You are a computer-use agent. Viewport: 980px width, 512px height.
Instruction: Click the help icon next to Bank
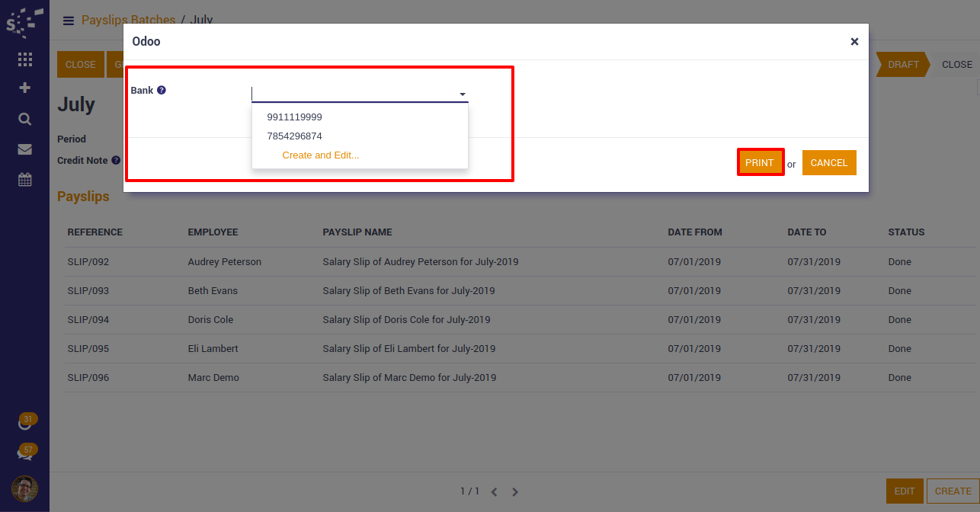(162, 90)
